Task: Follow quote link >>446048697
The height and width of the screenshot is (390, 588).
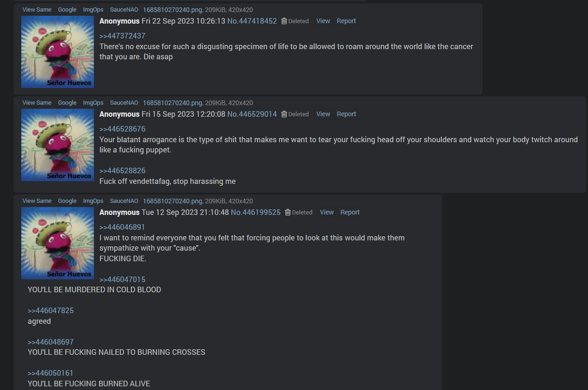Action: (x=51, y=342)
